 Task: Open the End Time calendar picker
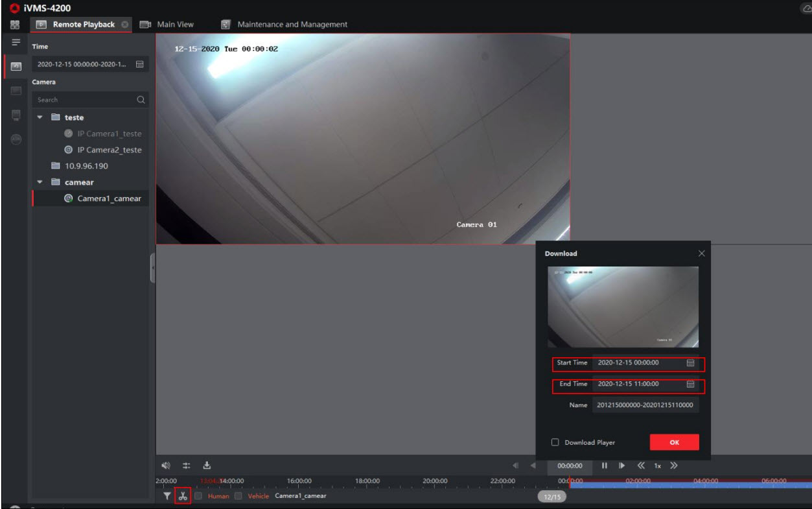[x=690, y=384]
